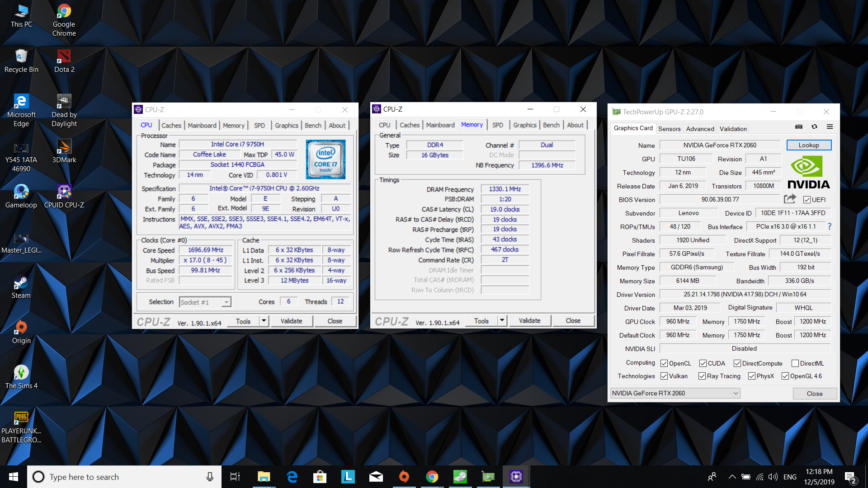
Task: Click GPU-Z refresh icon
Action: click(814, 127)
